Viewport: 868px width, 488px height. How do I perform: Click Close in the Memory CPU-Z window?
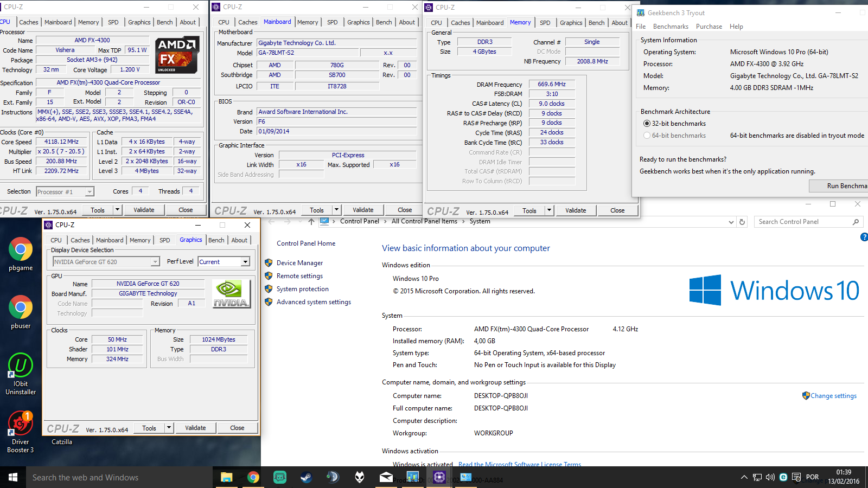tap(617, 210)
